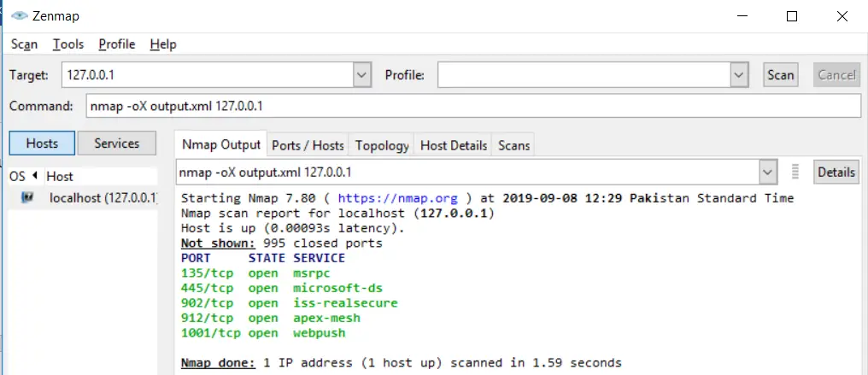Click the 1001/tcp webpush line
Image resolution: width=868 pixels, height=375 pixels.
[263, 333]
